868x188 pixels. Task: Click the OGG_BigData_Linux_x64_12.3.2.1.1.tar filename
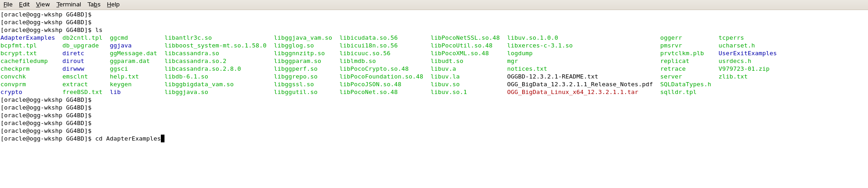(572, 92)
